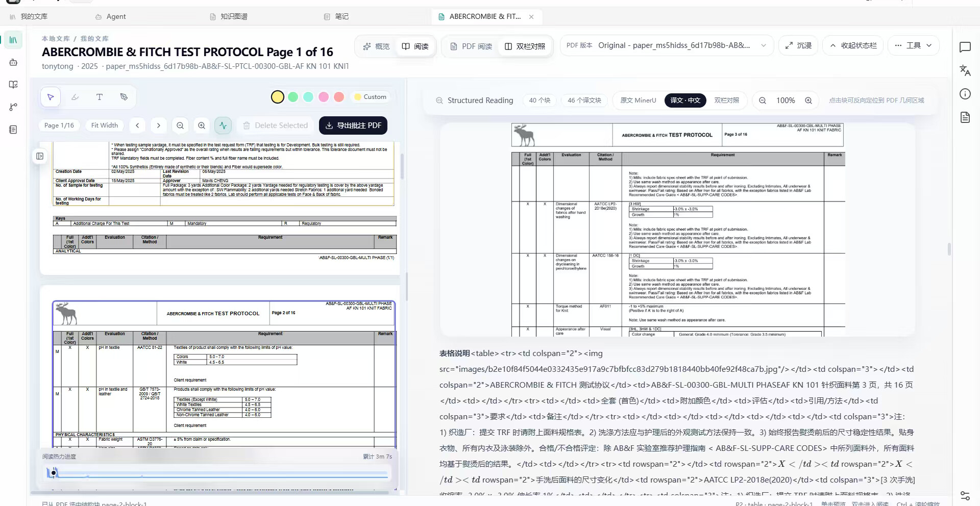Close the ABERCROMBIE & FIT... tab
Viewport: 980px width, 506px height.
pos(531,17)
